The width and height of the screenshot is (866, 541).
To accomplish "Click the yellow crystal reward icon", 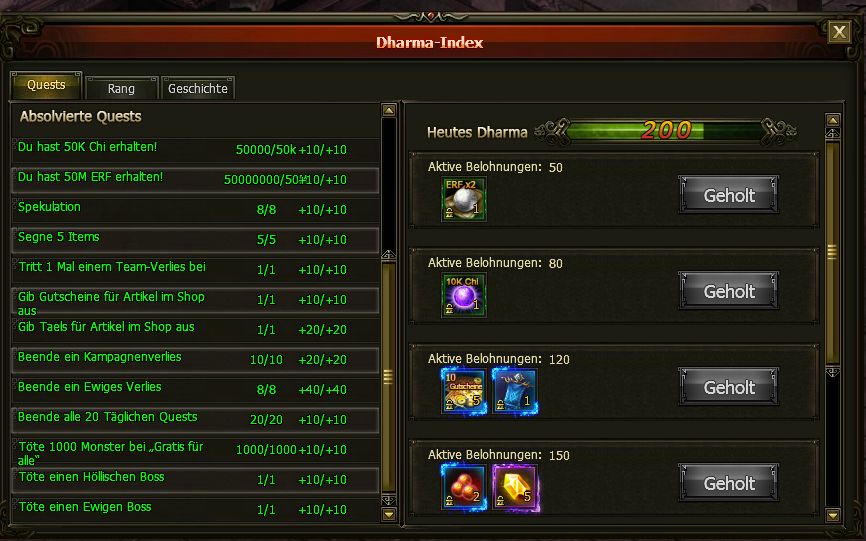I will click(x=515, y=487).
